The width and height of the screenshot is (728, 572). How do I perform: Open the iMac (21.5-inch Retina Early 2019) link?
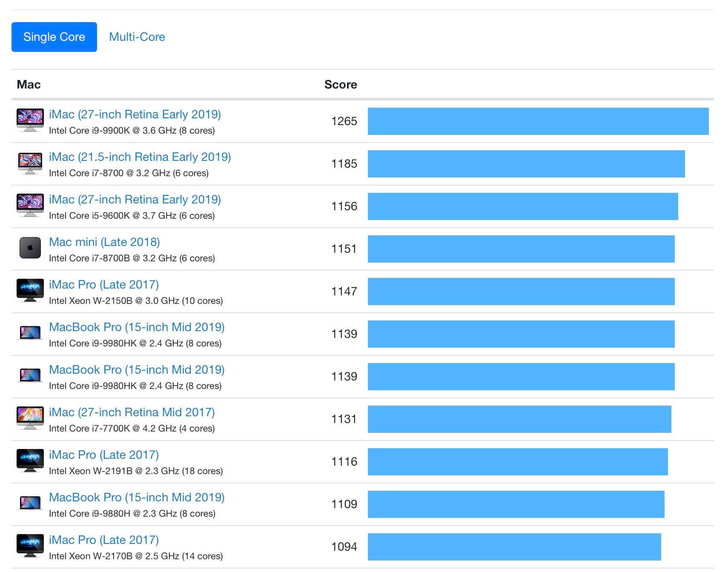pos(140,157)
